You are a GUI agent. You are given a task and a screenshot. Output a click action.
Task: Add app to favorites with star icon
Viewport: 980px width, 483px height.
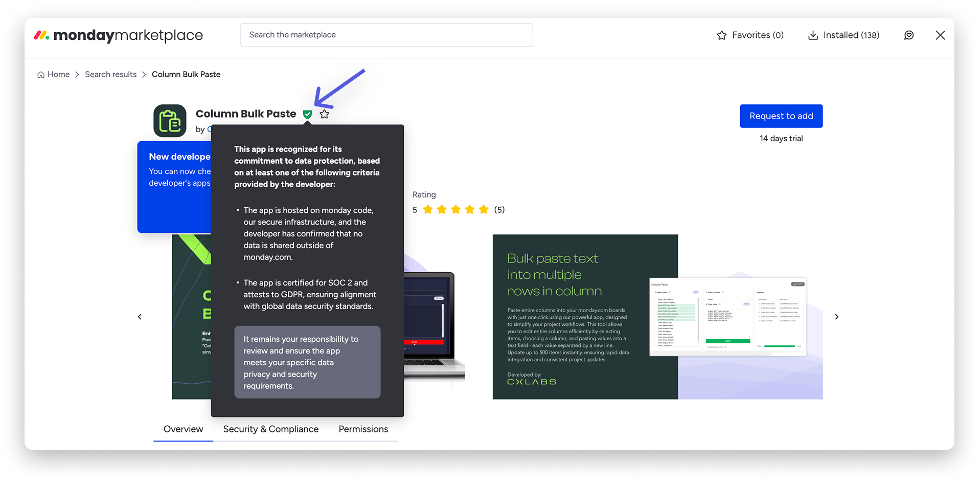pyautogui.click(x=325, y=114)
